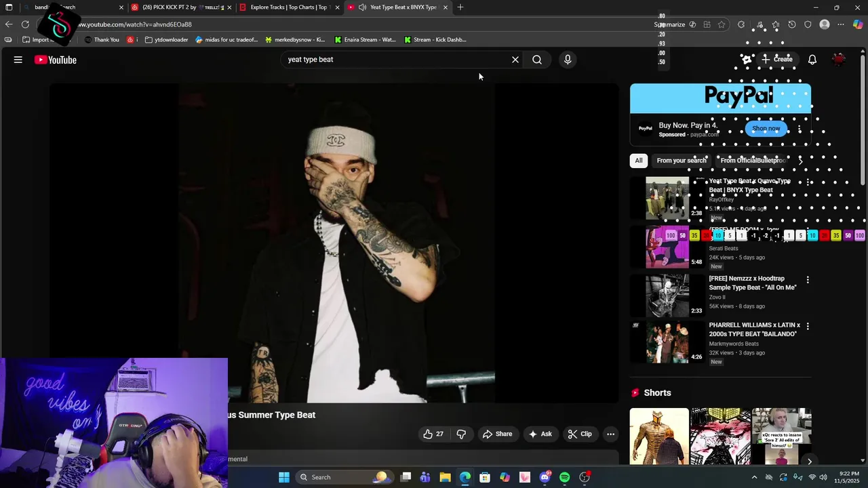The width and height of the screenshot is (868, 488).
Task: Submit search with magnifier icon
Action: (537, 60)
